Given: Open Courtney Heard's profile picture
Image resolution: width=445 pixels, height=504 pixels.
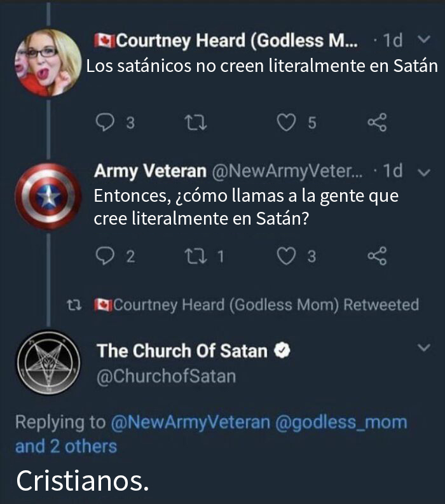Looking at the screenshot, I should (48, 62).
